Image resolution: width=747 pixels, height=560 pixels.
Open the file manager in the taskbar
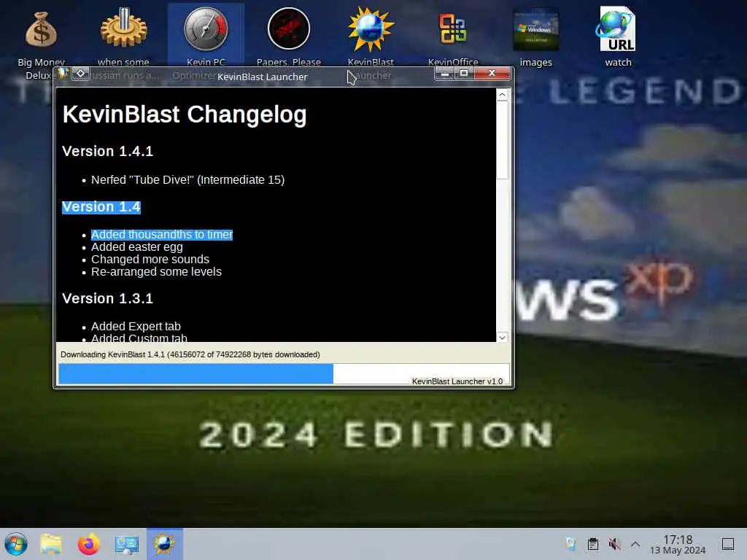point(51,544)
